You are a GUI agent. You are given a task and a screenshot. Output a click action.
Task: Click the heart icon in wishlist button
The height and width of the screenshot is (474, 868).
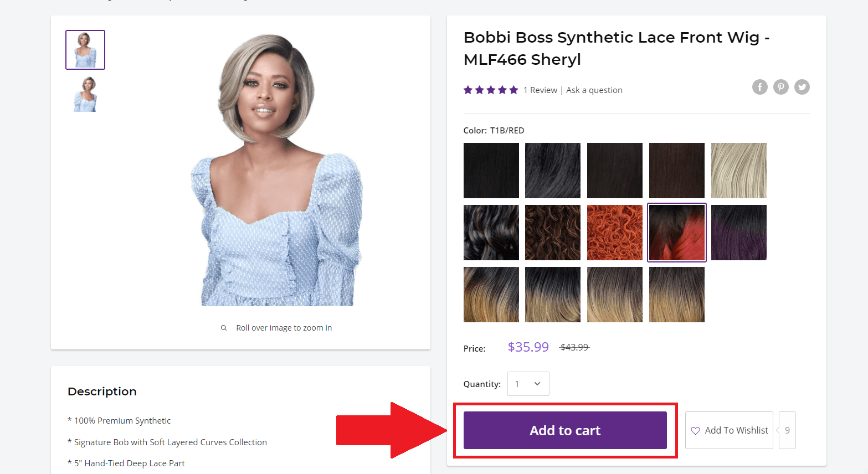695,431
